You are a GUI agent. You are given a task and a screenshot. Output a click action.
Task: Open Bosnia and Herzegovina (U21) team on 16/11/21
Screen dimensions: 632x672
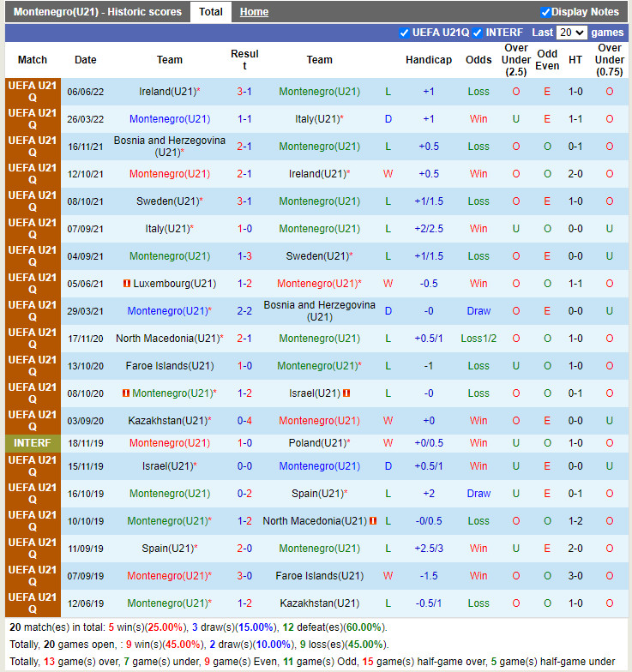tap(170, 147)
